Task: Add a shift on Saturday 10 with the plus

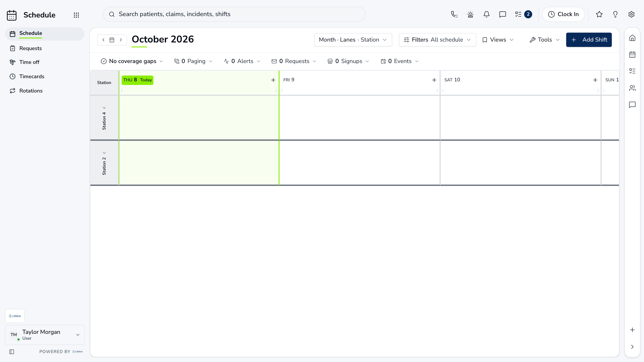Action: (595, 80)
